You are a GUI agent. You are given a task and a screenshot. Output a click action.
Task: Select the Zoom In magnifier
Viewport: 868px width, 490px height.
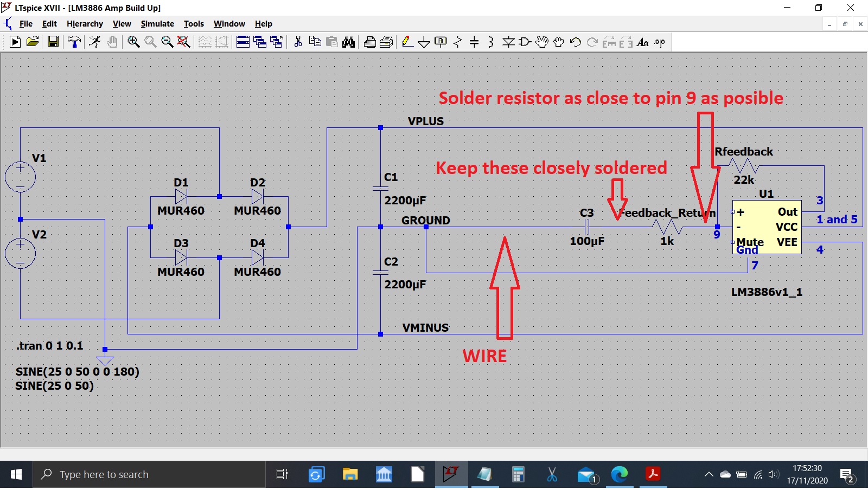click(x=133, y=42)
